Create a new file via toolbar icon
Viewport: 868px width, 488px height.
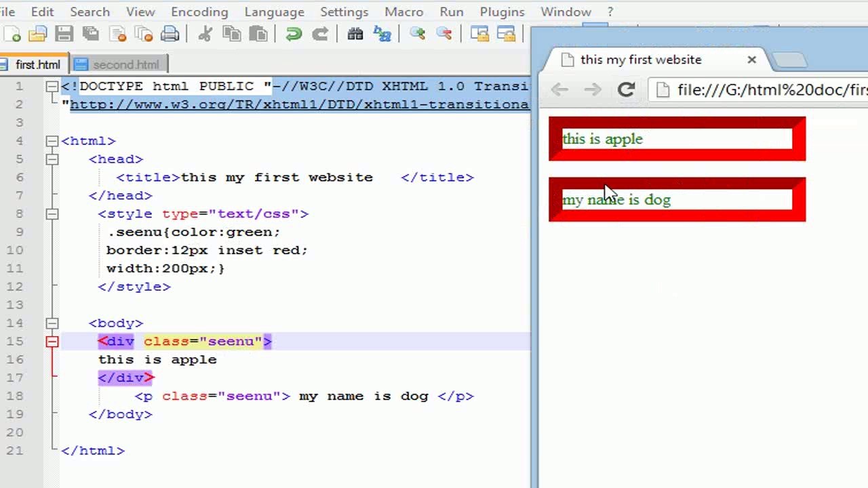[12, 34]
